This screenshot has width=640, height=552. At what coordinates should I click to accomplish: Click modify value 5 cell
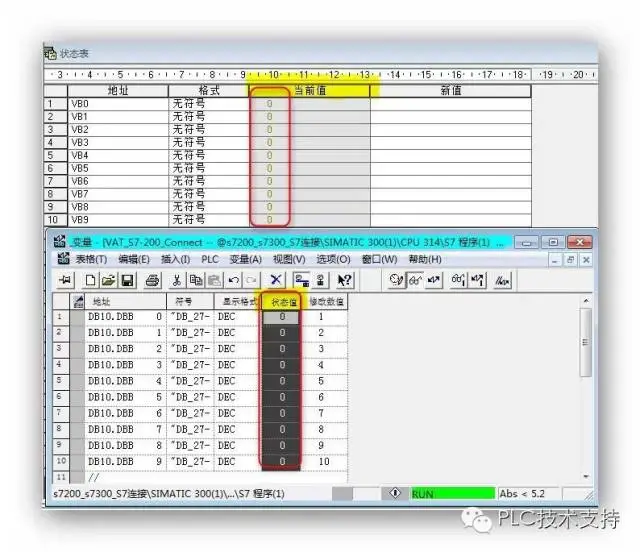(x=324, y=381)
